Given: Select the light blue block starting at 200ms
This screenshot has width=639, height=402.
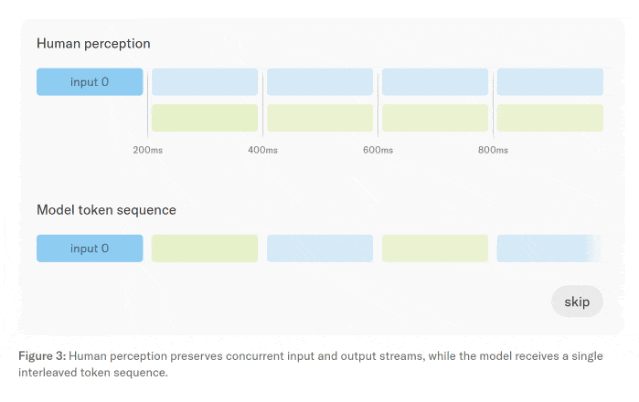Looking at the screenshot, I should [x=205, y=82].
